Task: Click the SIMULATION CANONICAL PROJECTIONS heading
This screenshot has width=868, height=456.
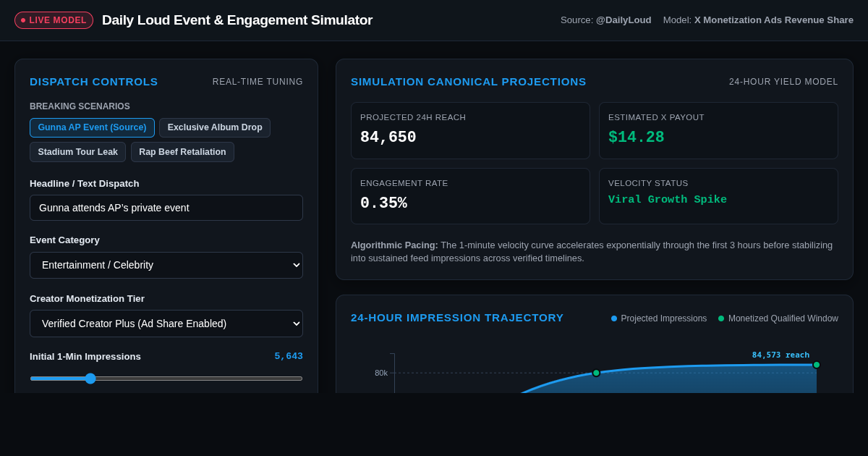Action: pos(469,82)
